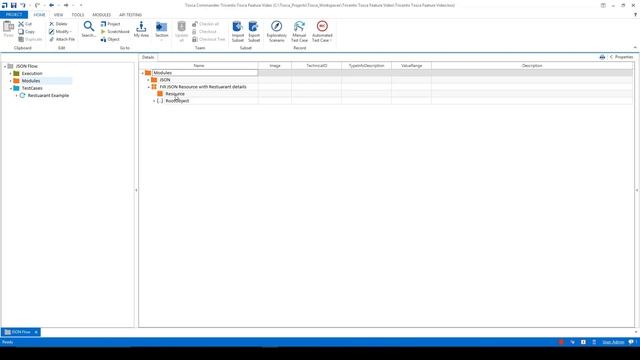This screenshot has width=640, height=360.
Task: Collapse the Fill JSON Resource module node
Action: (x=149, y=87)
